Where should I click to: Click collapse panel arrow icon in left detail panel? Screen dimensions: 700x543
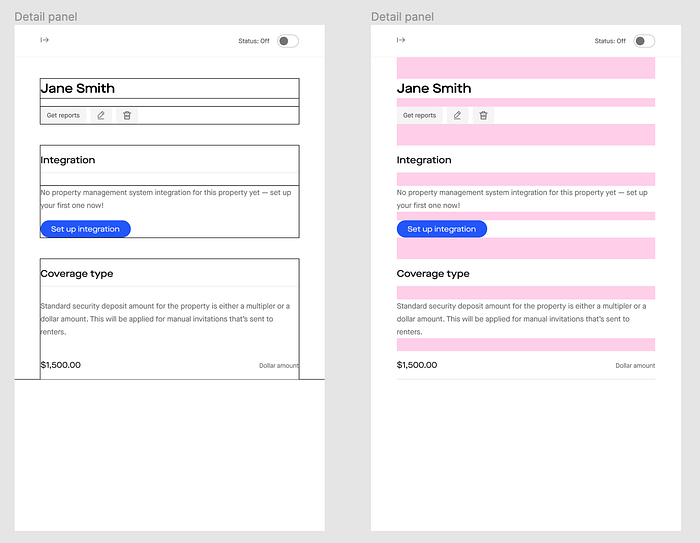click(x=44, y=40)
